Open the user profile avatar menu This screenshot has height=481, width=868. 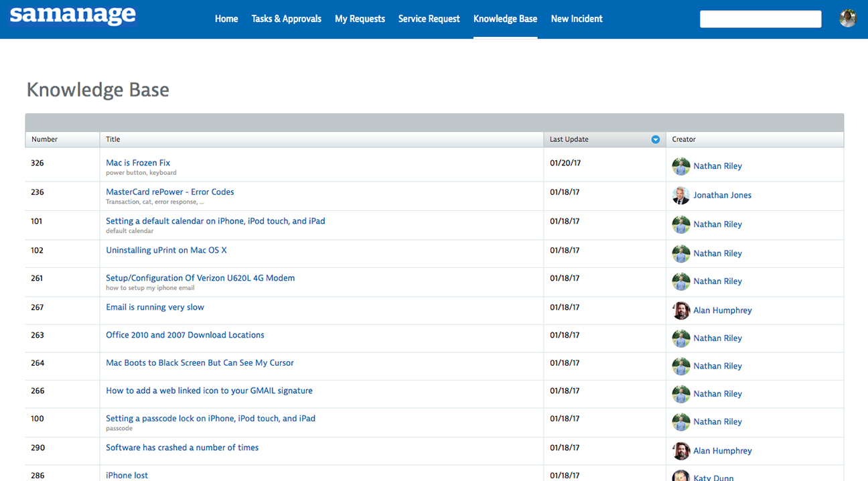tap(848, 19)
